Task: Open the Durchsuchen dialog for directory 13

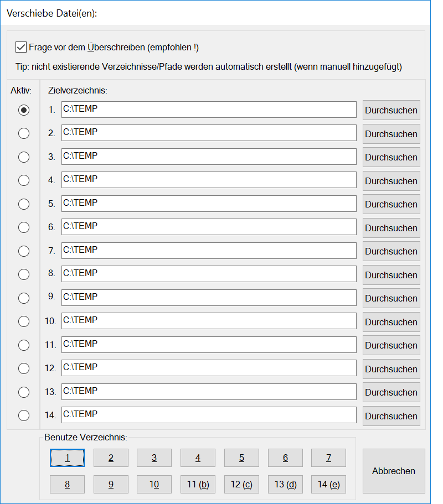Action: tap(391, 392)
